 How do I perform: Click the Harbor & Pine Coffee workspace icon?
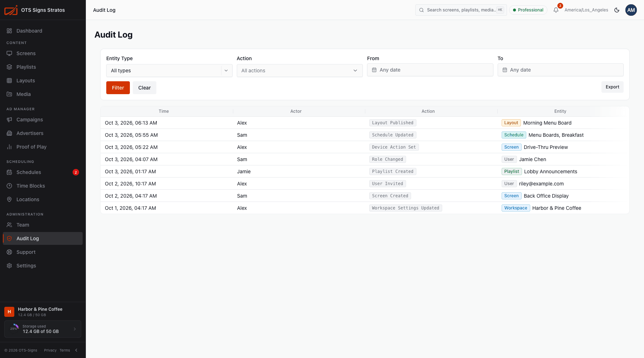(x=9, y=312)
